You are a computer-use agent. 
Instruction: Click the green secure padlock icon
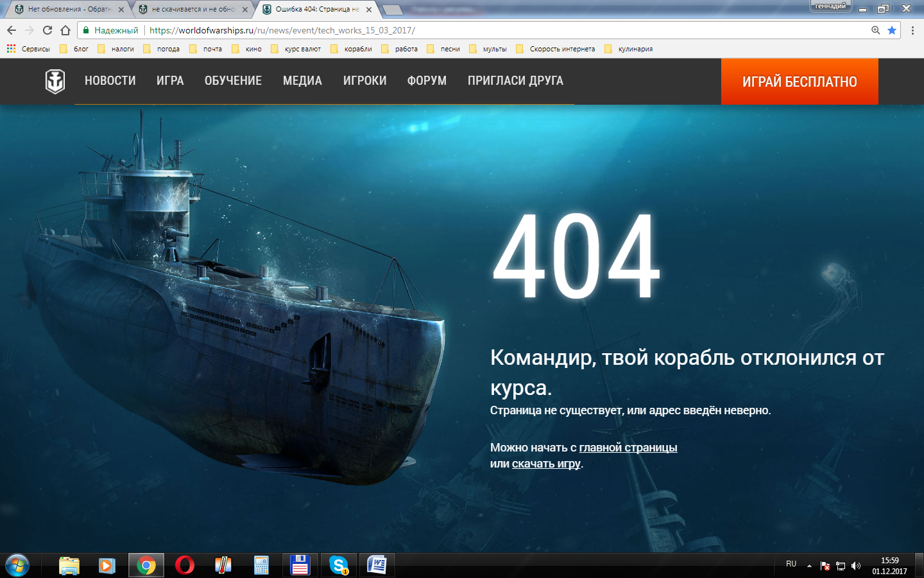click(87, 30)
